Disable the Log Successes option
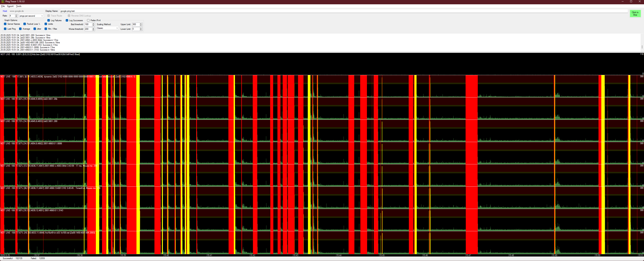Screen dimensions: 644x261 (x=67, y=20)
